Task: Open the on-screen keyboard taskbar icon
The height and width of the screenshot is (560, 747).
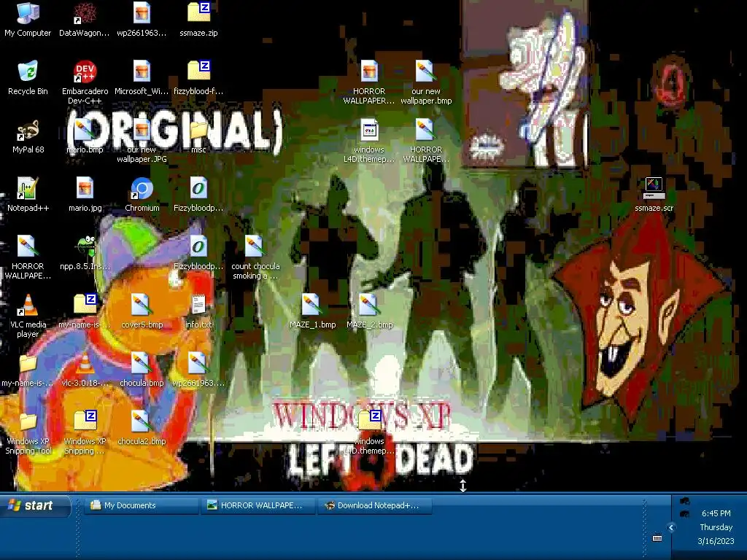Action: pos(657,538)
